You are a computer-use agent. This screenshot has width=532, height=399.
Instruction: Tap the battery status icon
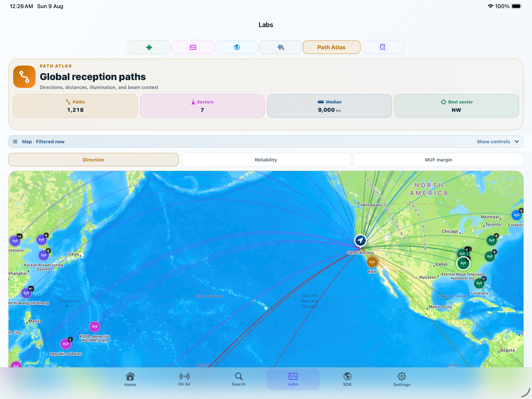pos(517,6)
